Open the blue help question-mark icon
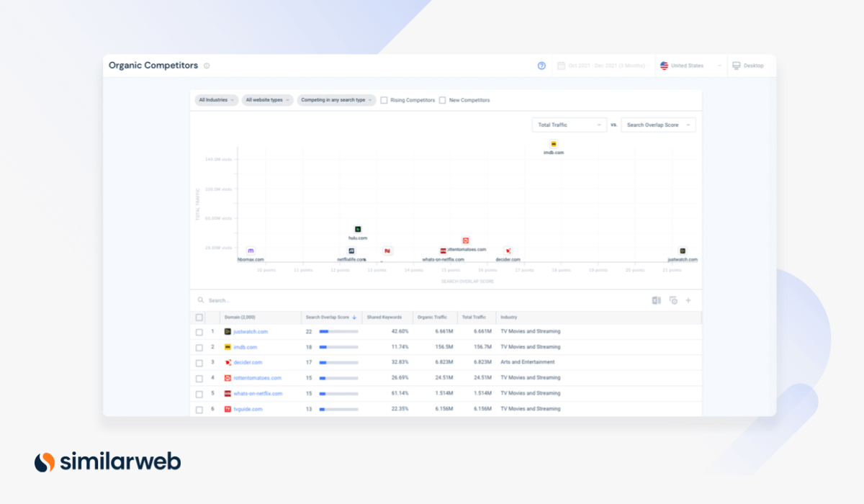The height and width of the screenshot is (504, 864). click(541, 66)
